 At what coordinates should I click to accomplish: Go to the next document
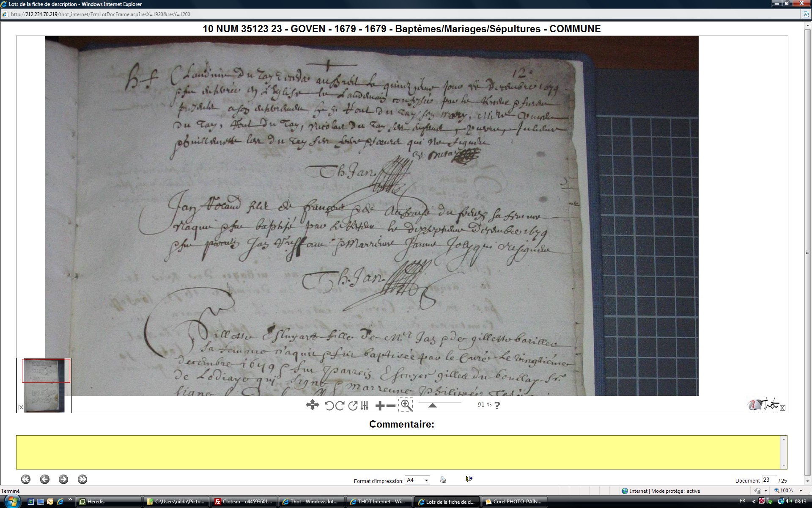click(63, 479)
